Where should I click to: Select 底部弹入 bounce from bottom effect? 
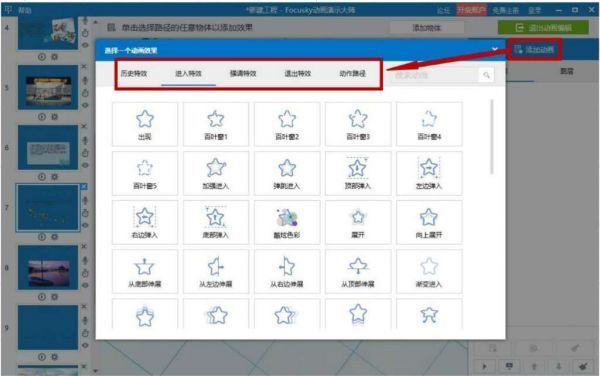pos(216,222)
